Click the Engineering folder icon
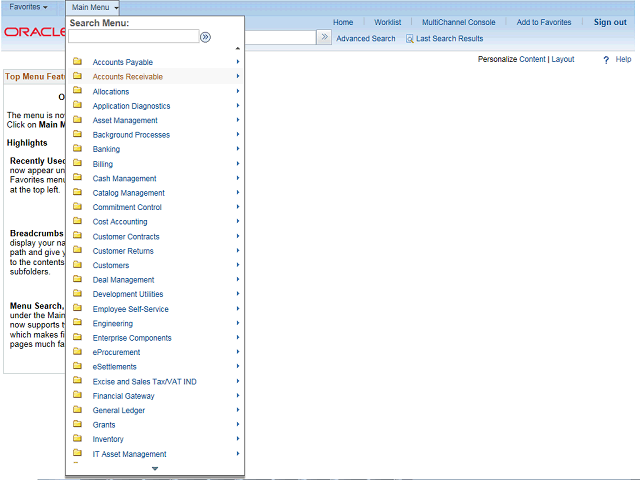Image resolution: width=640 pixels, height=480 pixels. pos(77,322)
